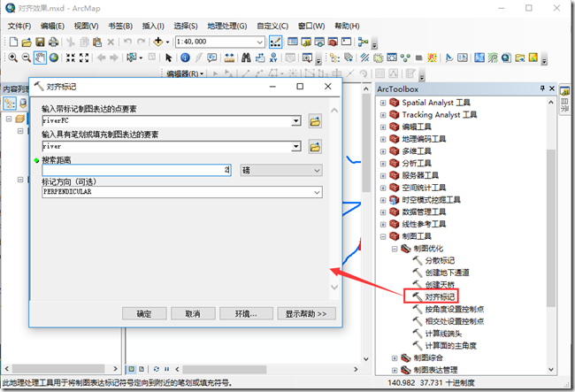
Task: Click the 显示帮助 >> button
Action: [306, 314]
